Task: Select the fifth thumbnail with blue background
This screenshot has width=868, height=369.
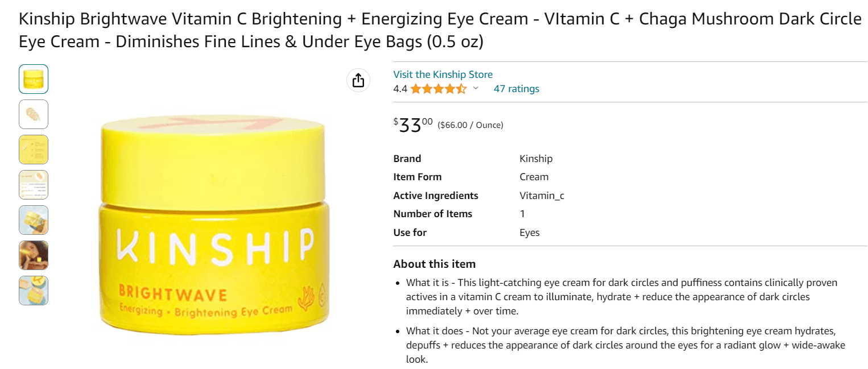Action: pyautogui.click(x=34, y=220)
